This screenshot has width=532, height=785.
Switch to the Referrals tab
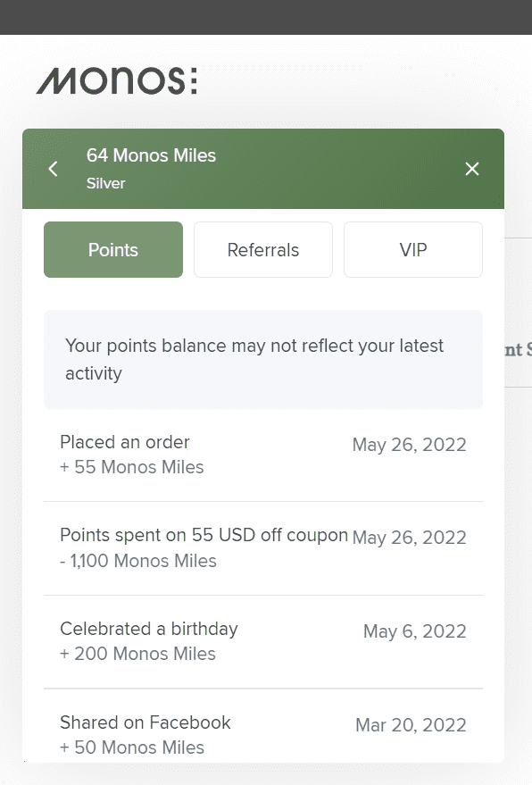click(263, 249)
